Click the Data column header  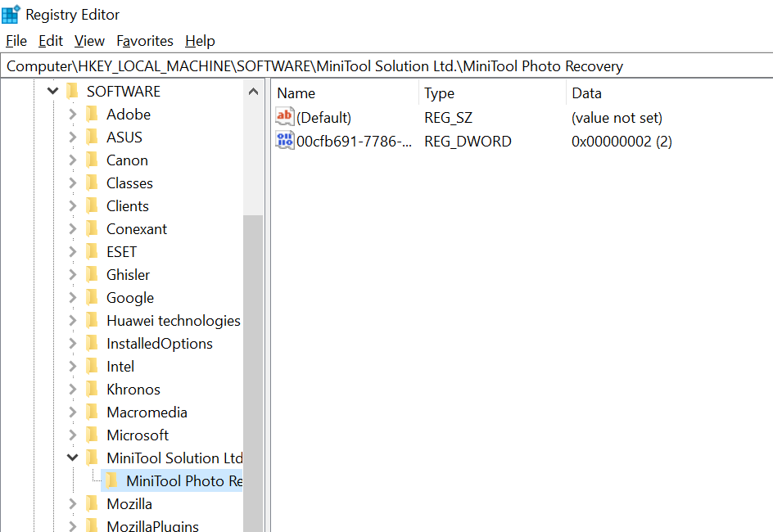(x=670, y=93)
